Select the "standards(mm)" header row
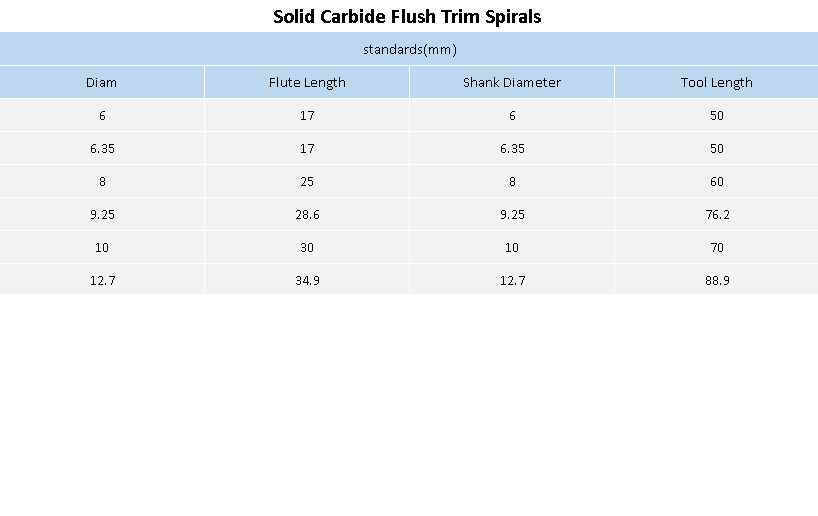The image size is (818, 516). (x=409, y=49)
